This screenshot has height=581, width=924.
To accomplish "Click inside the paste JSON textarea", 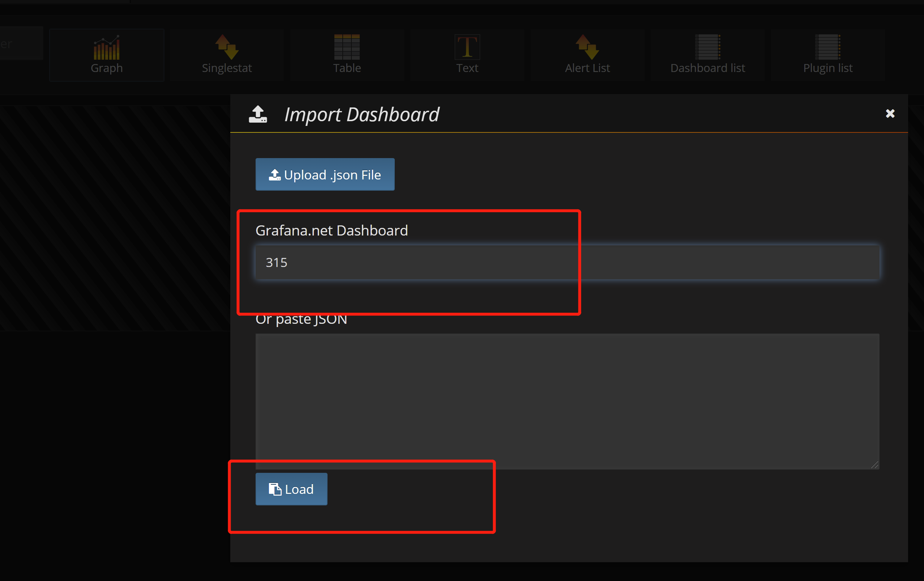I will coord(568,401).
